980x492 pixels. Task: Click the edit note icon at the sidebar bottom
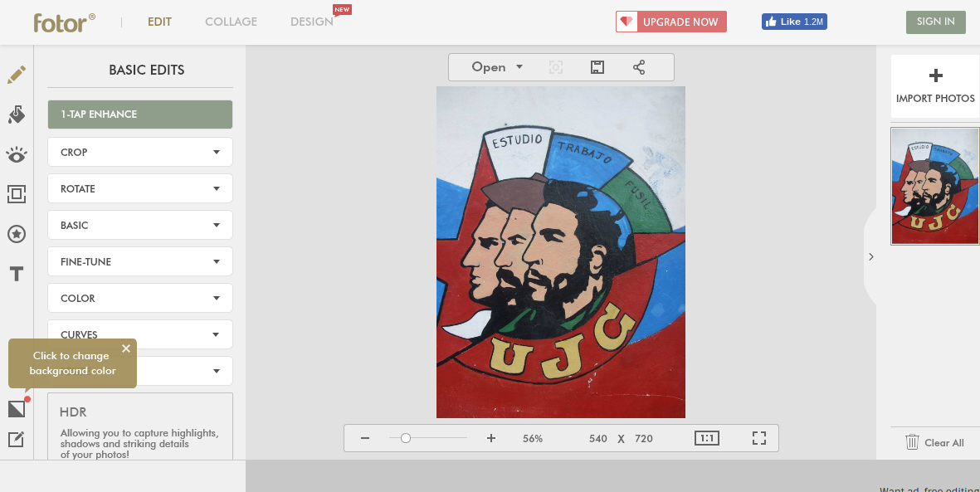(x=17, y=439)
